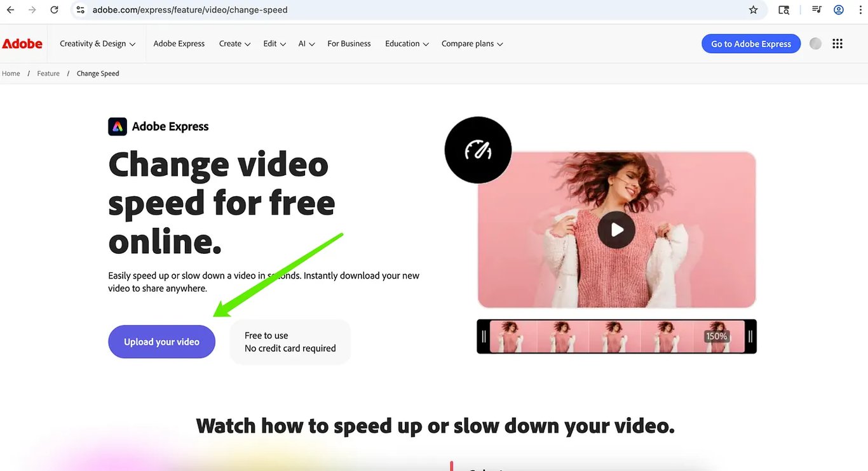Go back to the previous browser page
868x471 pixels.
pos(10,10)
